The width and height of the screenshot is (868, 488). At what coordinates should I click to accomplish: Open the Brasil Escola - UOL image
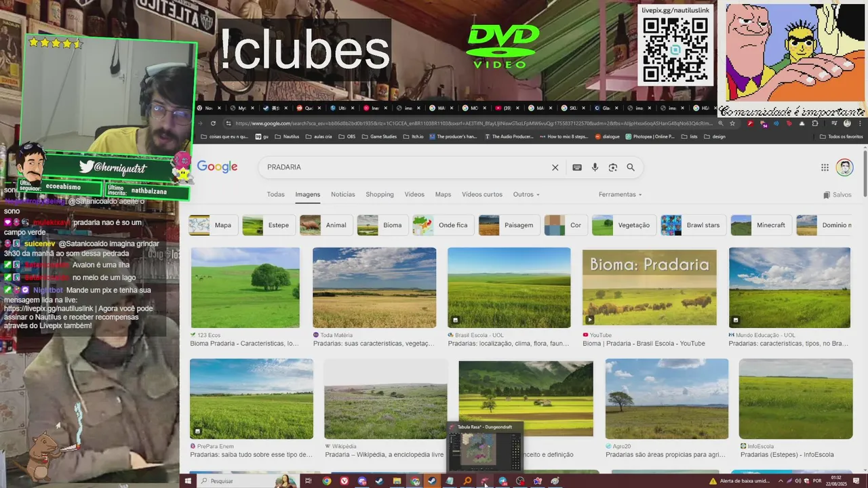[509, 288]
